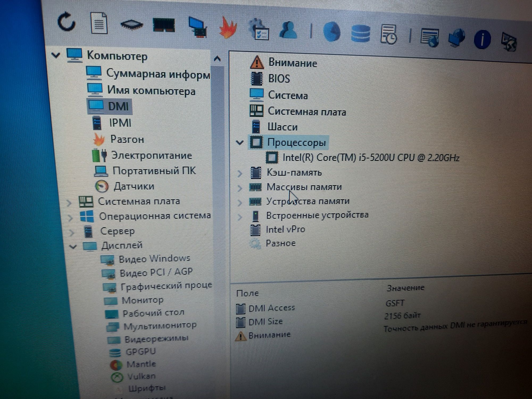Viewport: 532px width, 399px height.
Task: Select Имя компьютера in tree
Action: pos(141,90)
